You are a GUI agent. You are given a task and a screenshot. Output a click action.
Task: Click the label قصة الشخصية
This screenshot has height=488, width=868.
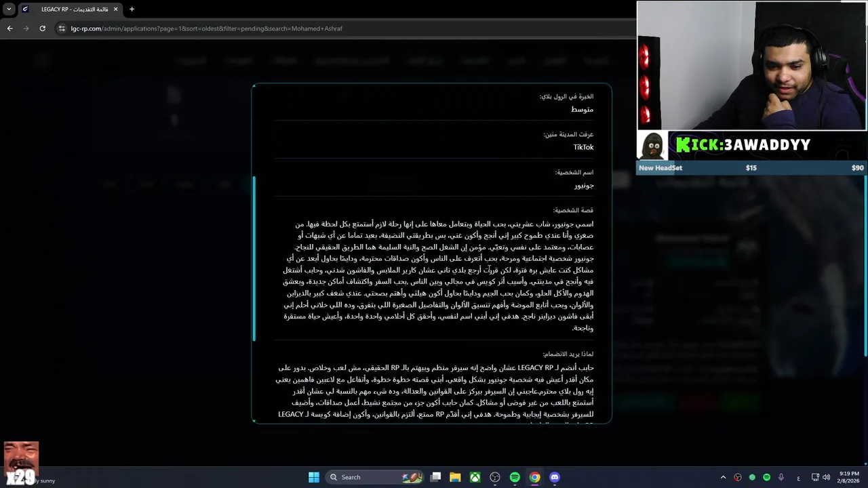(573, 210)
